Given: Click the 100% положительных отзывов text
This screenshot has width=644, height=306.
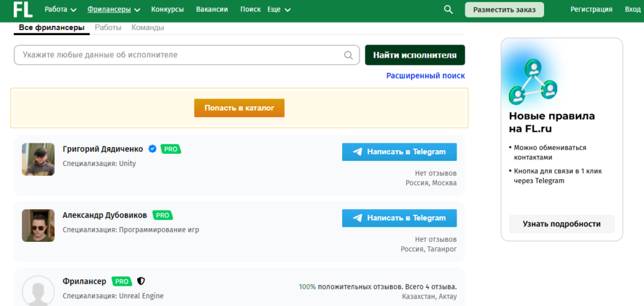Looking at the screenshot, I should point(378,287).
